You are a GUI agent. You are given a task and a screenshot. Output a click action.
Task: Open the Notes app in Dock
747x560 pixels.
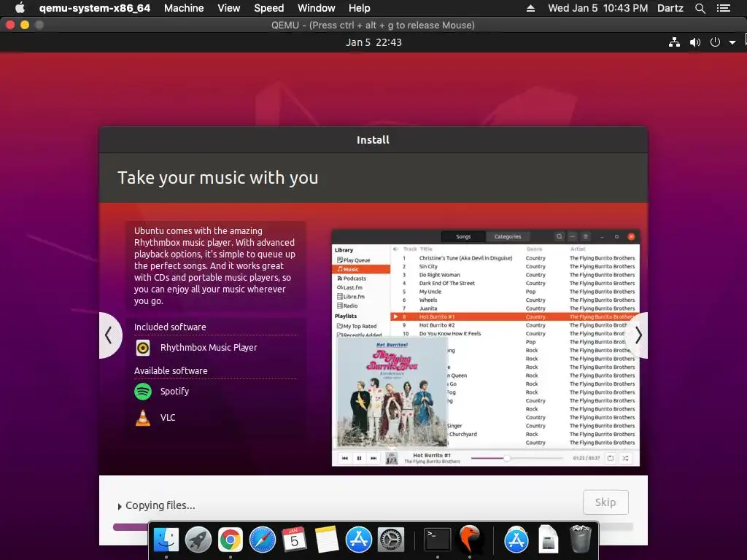(327, 540)
